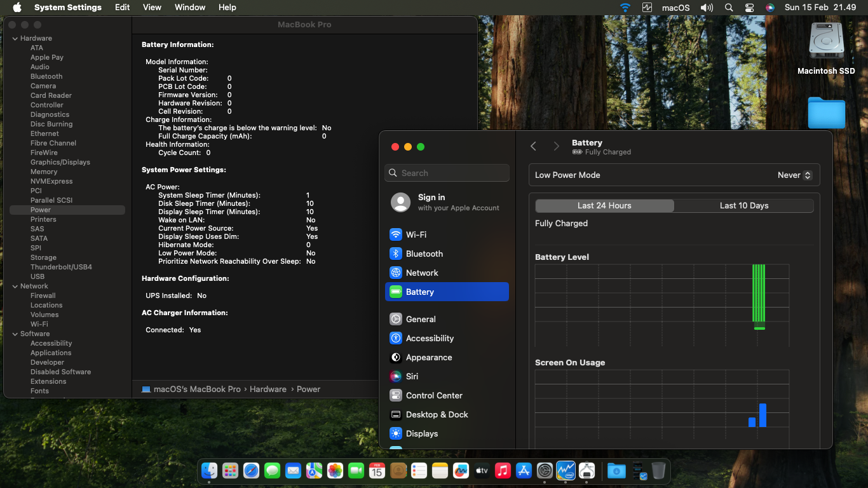Open Control Center from the menu bar
The image size is (868, 488).
click(750, 8)
